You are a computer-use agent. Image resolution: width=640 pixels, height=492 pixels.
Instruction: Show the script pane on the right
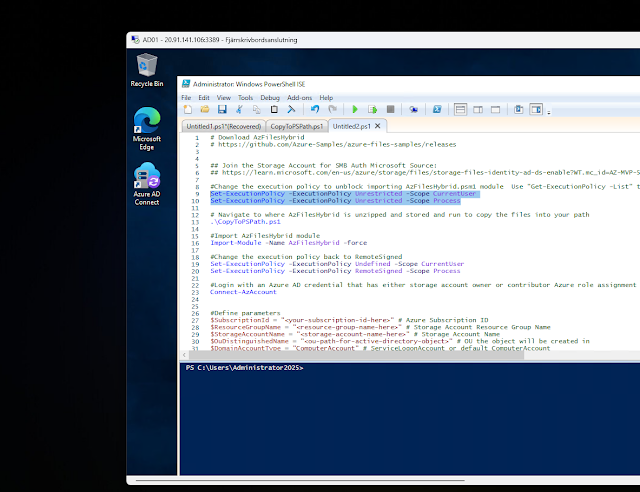478,109
